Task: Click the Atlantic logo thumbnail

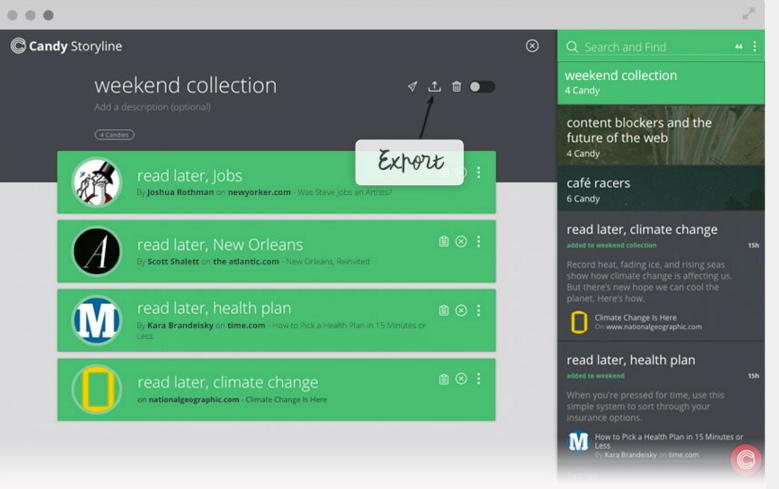Action: tap(97, 251)
